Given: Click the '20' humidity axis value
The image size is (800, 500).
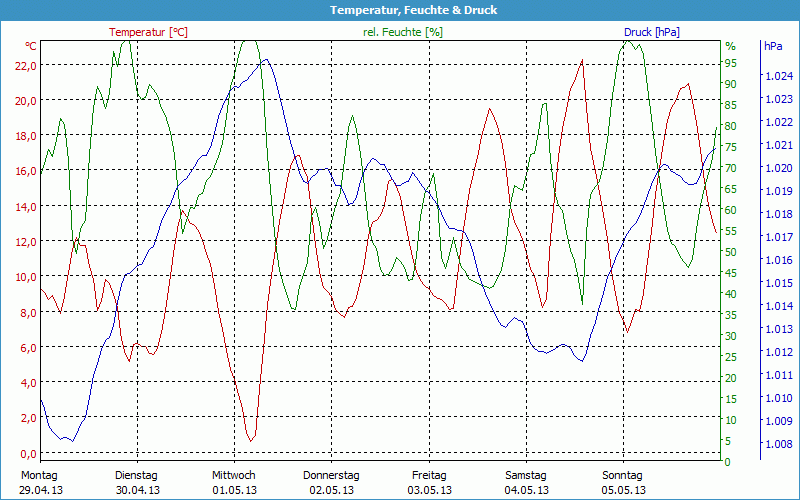Looking at the screenshot, I should pyautogui.click(x=731, y=378).
